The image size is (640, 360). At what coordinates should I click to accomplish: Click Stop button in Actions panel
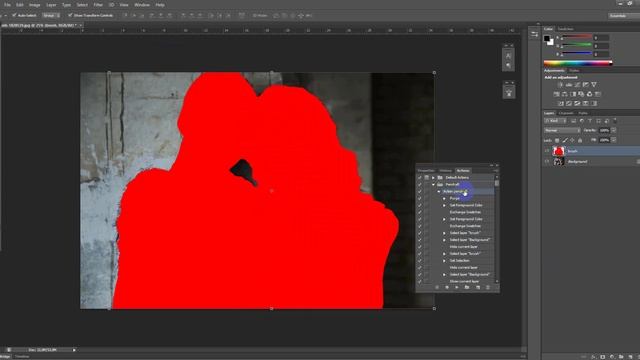pos(437,287)
